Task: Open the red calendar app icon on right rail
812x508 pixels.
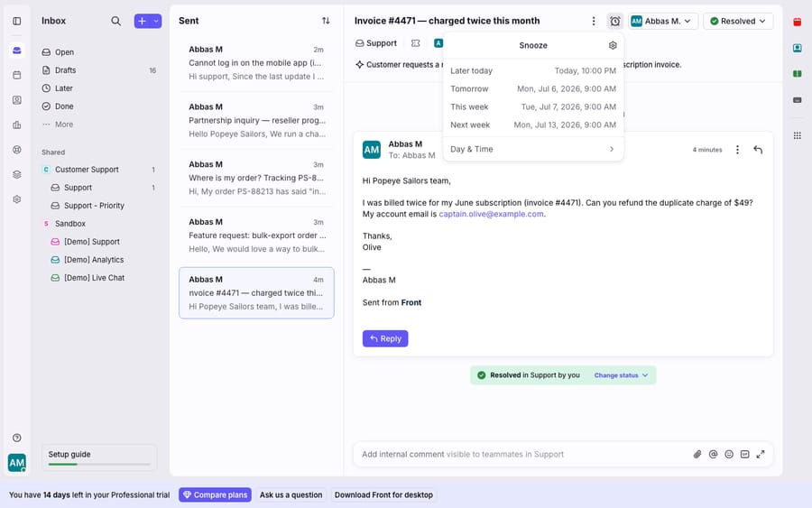Action: coord(798,22)
